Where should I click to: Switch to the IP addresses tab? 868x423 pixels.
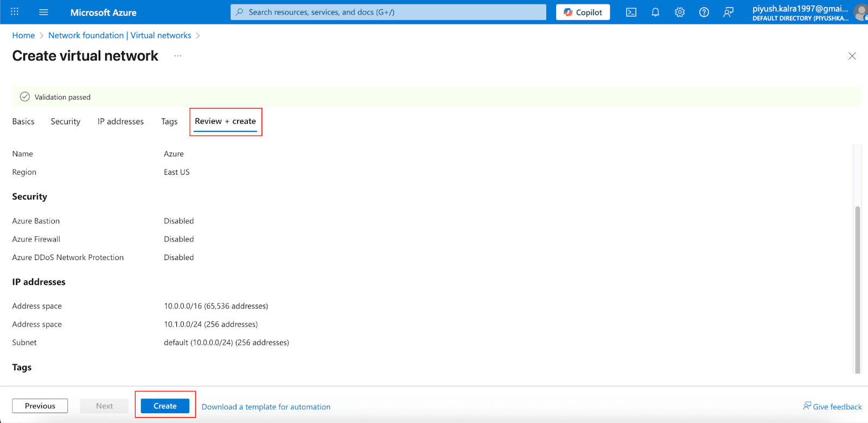[x=120, y=122]
